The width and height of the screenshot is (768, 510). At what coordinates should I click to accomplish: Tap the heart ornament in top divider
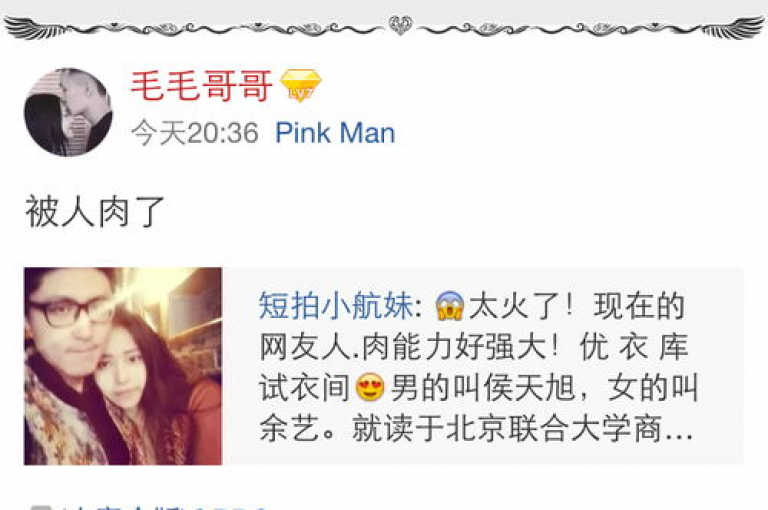(400, 25)
